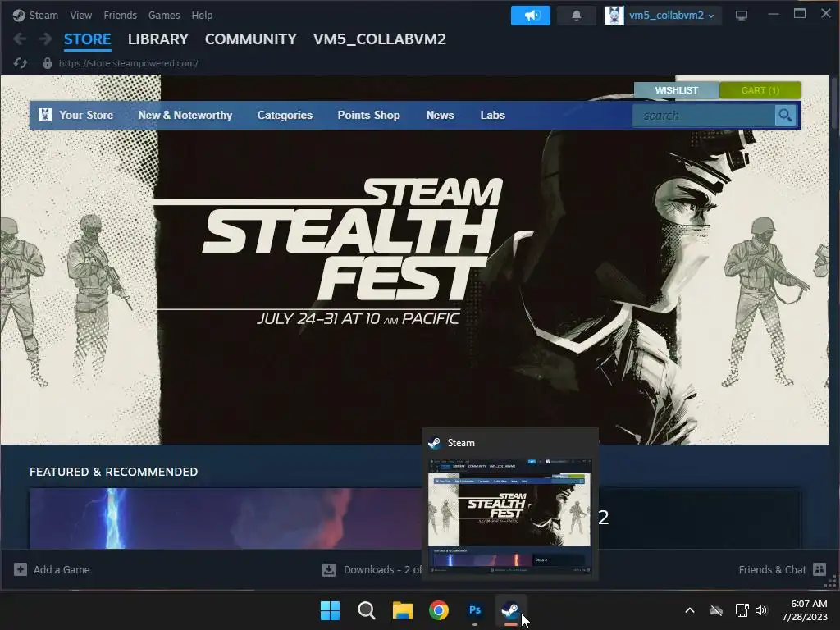Expand the vm5_collabvm2 account dropdown
This screenshot has width=840, height=630.
click(663, 16)
